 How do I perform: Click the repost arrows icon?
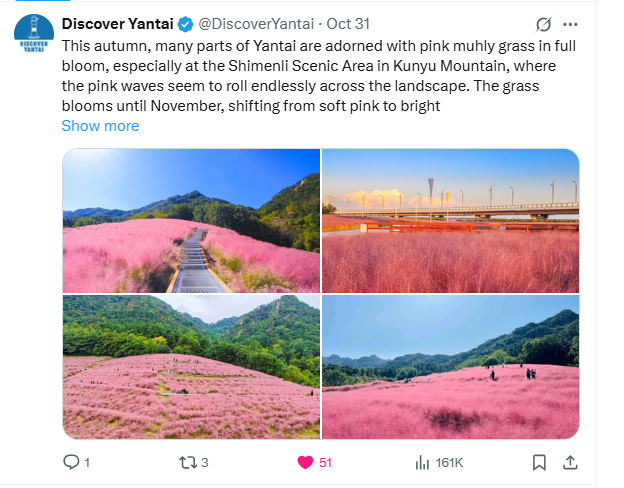click(187, 462)
